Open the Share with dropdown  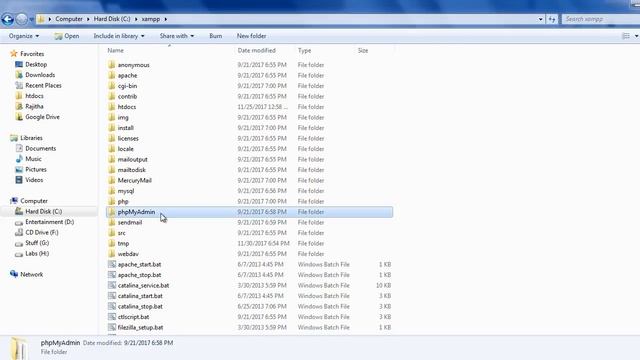177,36
